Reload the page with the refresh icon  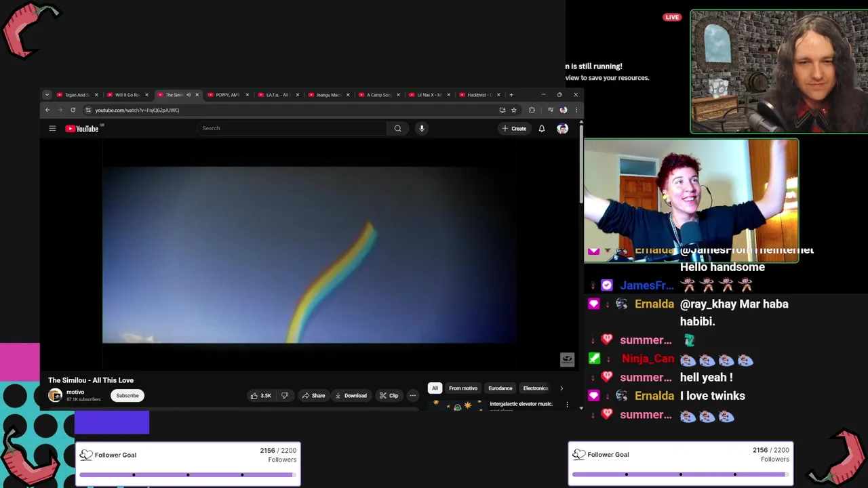pyautogui.click(x=73, y=110)
